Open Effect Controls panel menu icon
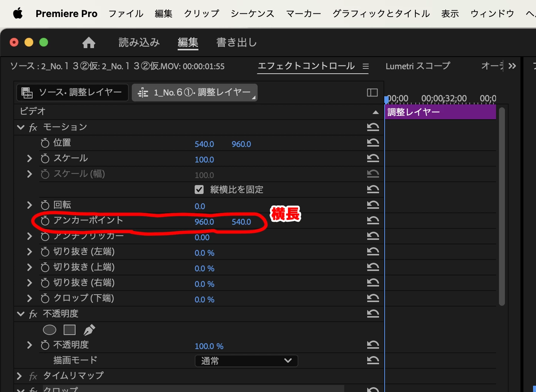The image size is (536, 392). click(366, 66)
